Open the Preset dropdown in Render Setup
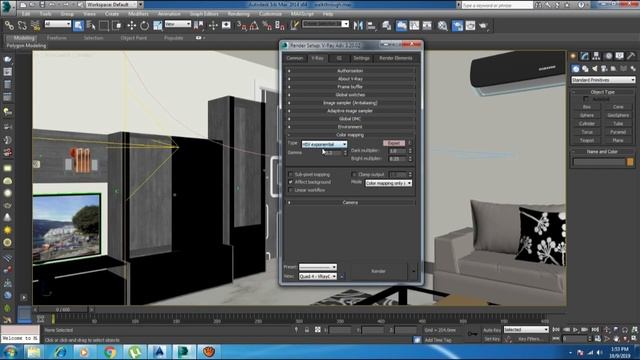Viewport: 640px width, 360px height. (x=318, y=267)
